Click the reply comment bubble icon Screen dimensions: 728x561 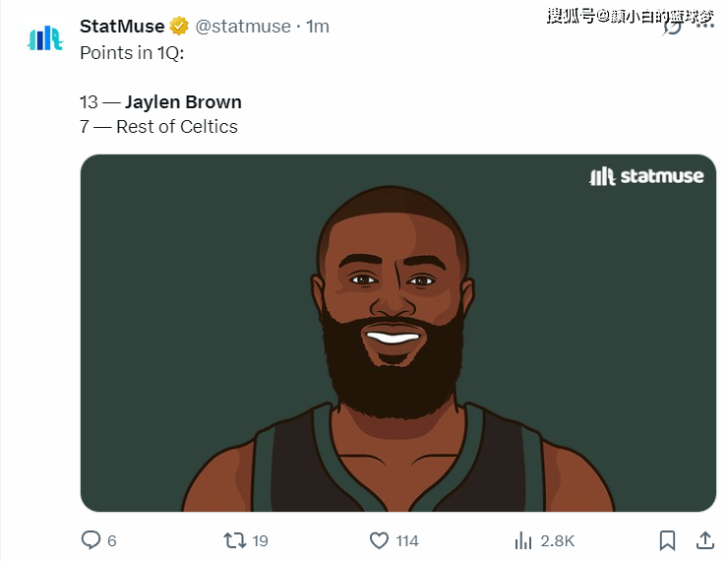click(x=91, y=540)
